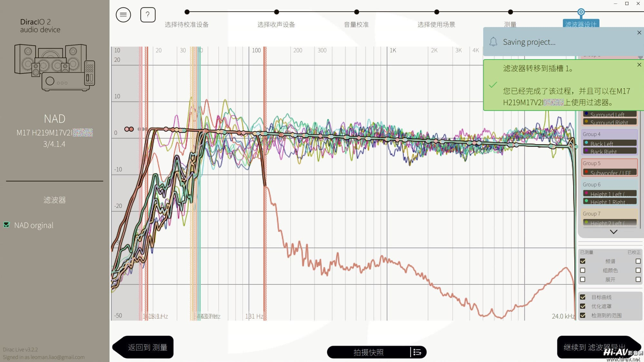The image size is (644, 362).
Task: Click the 选择待校准设备 step dot
Action: click(187, 12)
